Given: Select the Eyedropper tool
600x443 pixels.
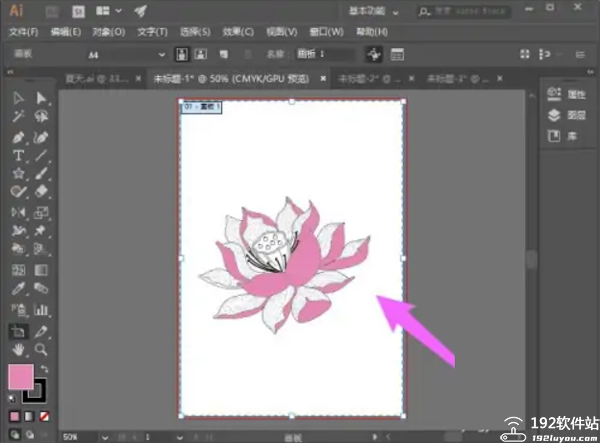Looking at the screenshot, I should [x=18, y=289].
